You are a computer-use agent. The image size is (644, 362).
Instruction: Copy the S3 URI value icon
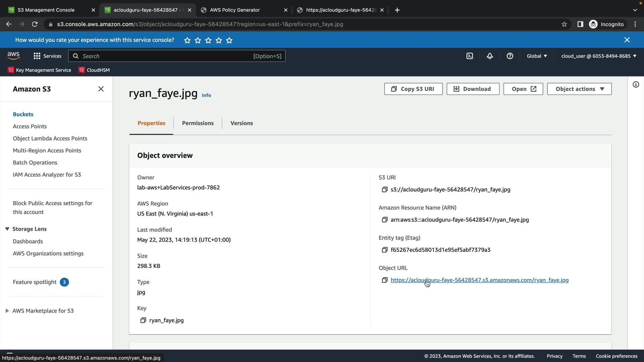(x=384, y=190)
